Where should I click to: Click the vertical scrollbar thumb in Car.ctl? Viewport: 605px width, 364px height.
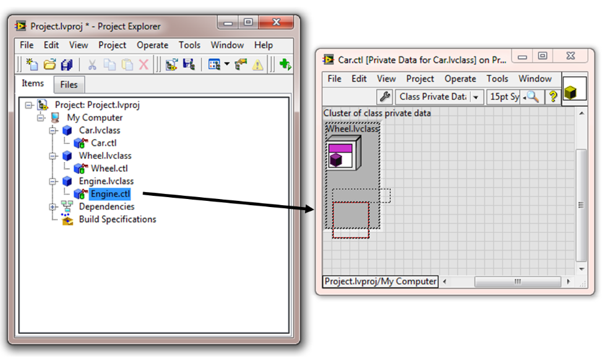point(581,205)
